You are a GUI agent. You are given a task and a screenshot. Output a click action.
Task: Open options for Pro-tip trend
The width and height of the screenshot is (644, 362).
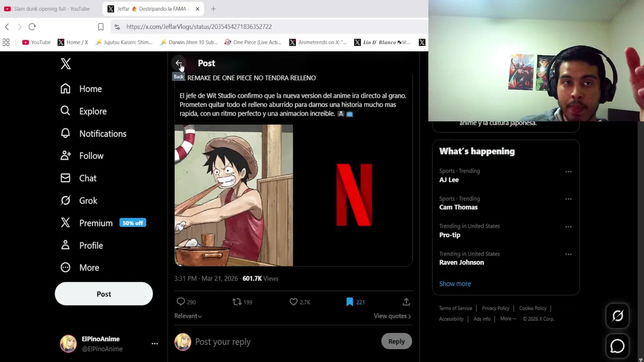[568, 227]
